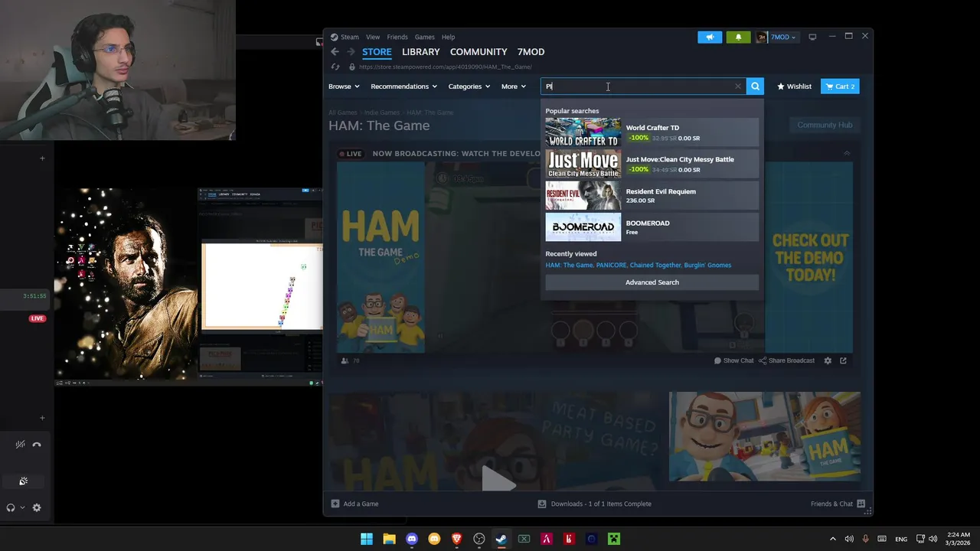Click the red microphone tray icon

(x=866, y=539)
